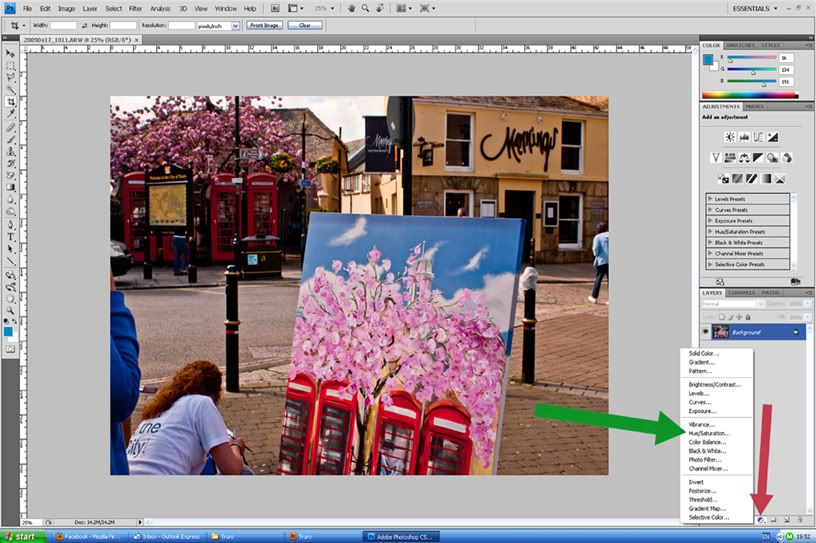The image size is (816, 543).
Task: Toggle lock position option
Action: pos(739,317)
